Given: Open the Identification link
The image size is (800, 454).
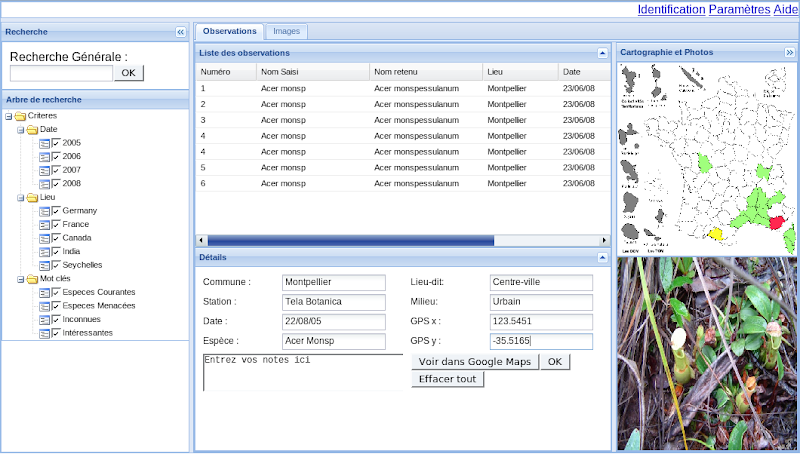Looking at the screenshot, I should click(671, 9).
